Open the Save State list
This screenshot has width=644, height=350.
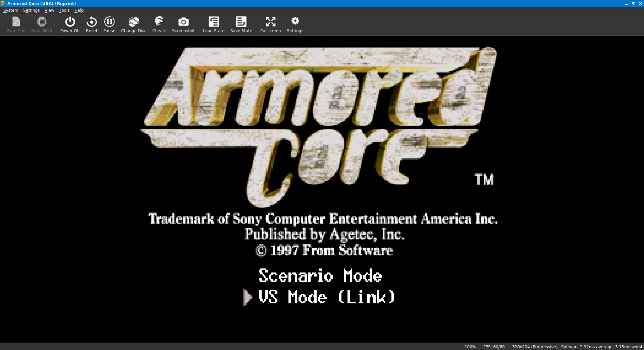tap(241, 25)
